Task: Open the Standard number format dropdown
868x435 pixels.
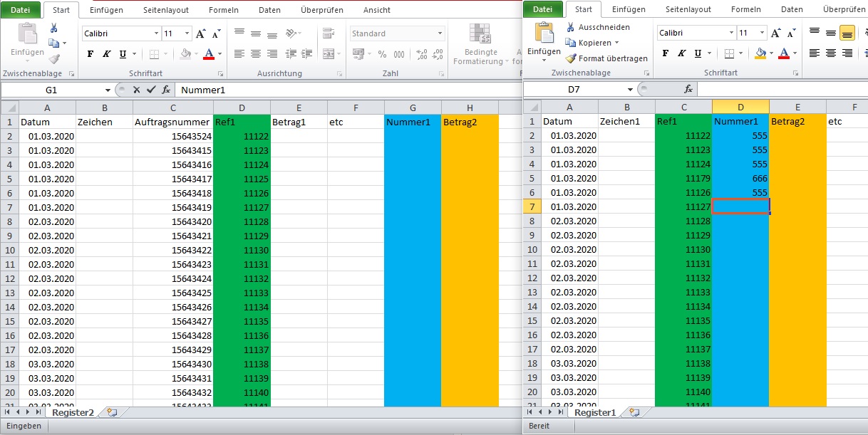Action: pos(440,33)
